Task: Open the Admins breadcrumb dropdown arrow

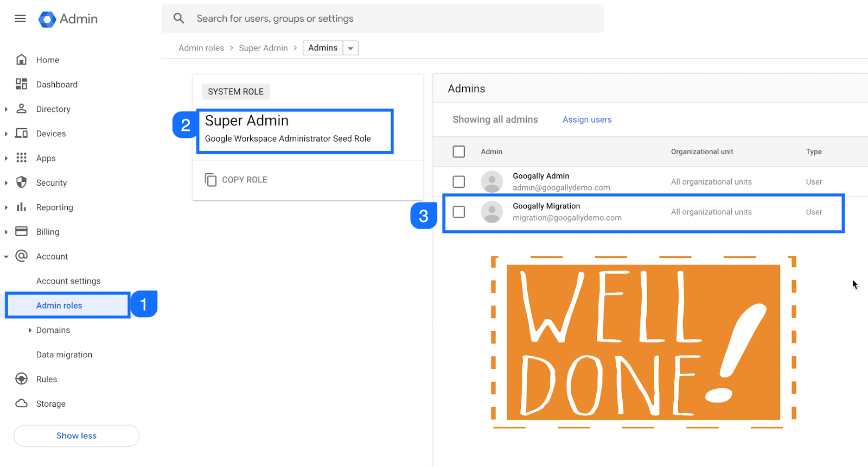Action: [x=350, y=48]
